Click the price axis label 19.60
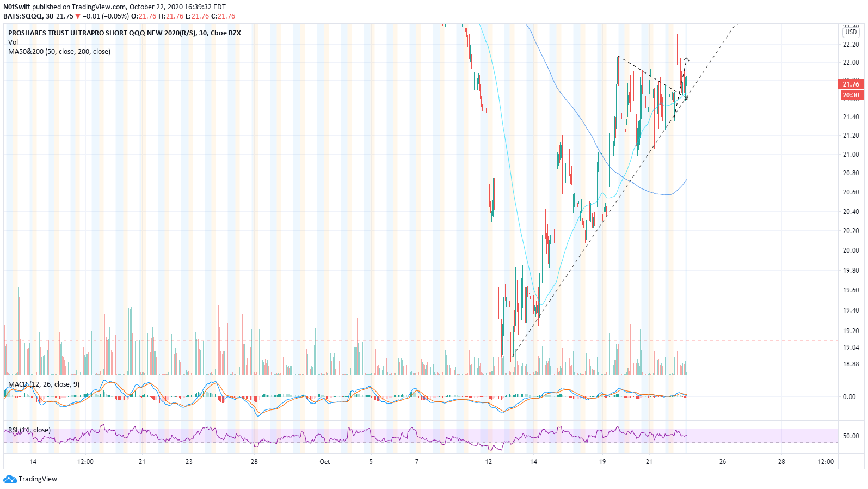Viewport: 868px width, 489px height. coord(851,290)
